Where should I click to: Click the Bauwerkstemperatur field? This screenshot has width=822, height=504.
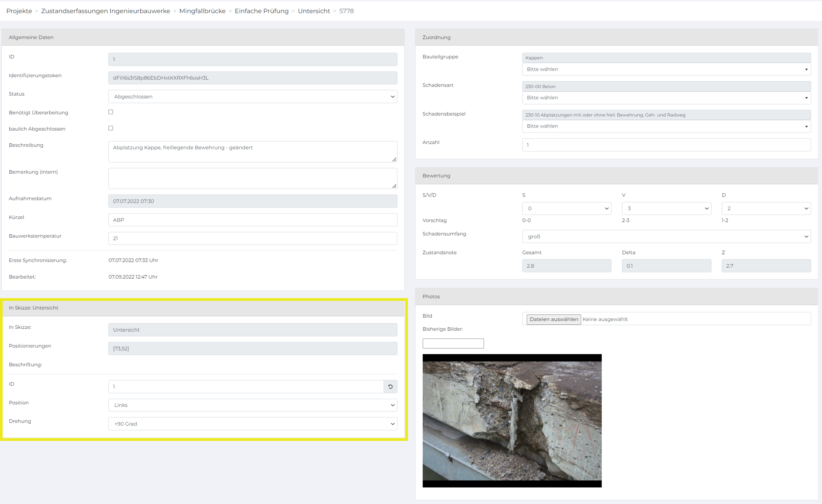[252, 238]
